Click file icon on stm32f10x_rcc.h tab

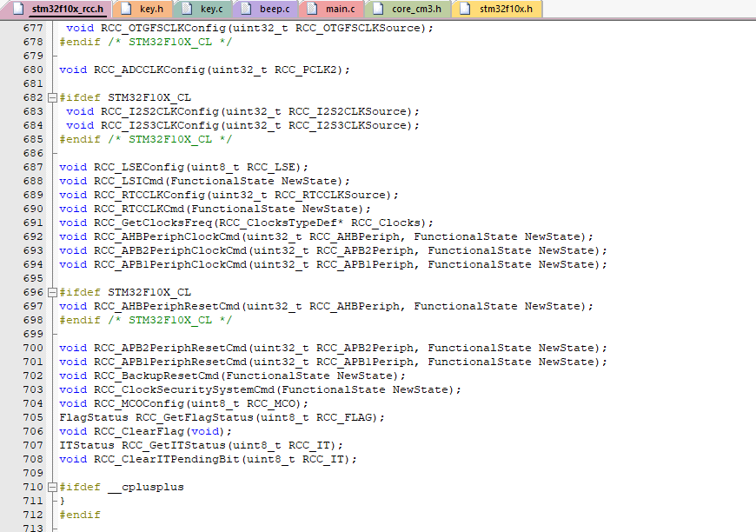coord(18,9)
